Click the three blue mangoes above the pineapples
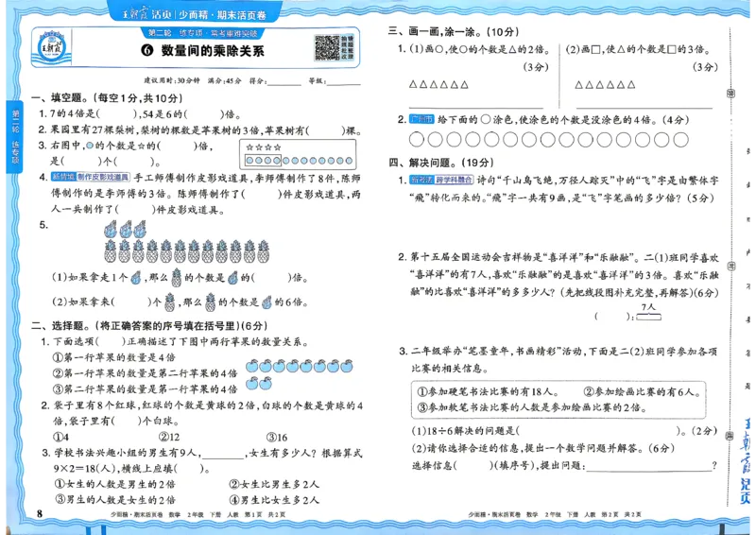This screenshot has width=756, height=535. click(x=125, y=229)
